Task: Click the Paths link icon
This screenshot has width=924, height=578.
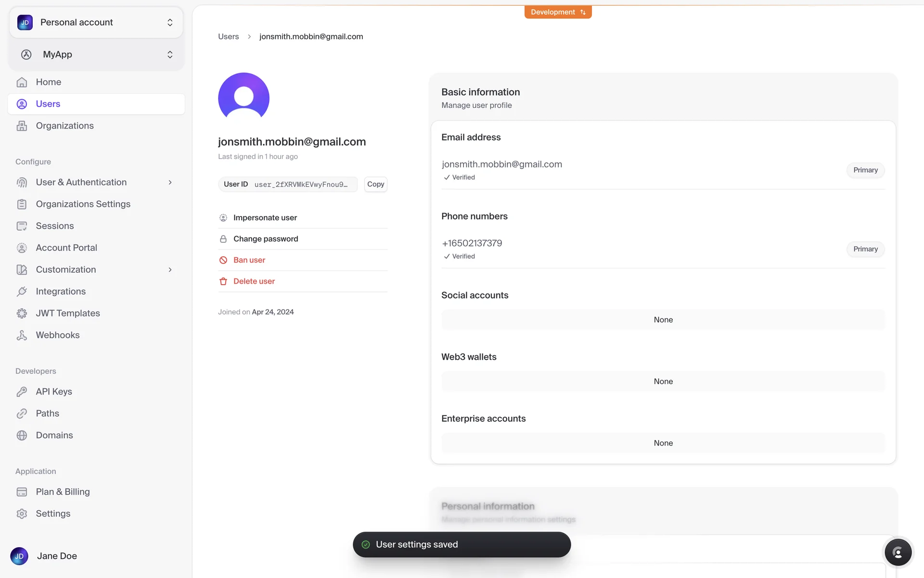Action: 22,414
